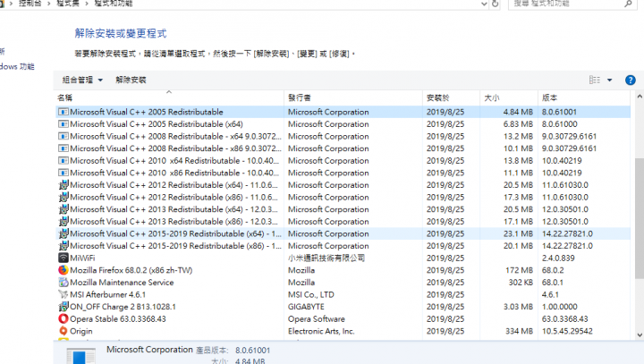Click the MSI Afterburner icon
The height and width of the screenshot is (364, 644).
[64, 294]
